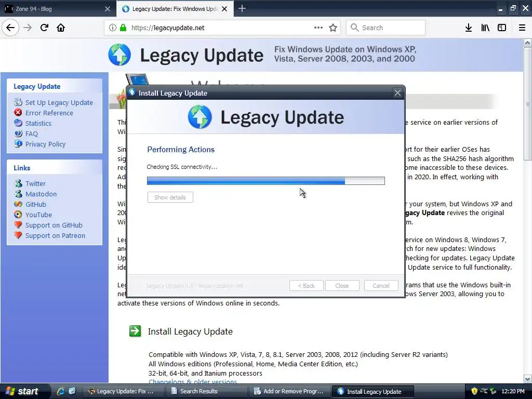Open the Error Reference link

tap(49, 113)
